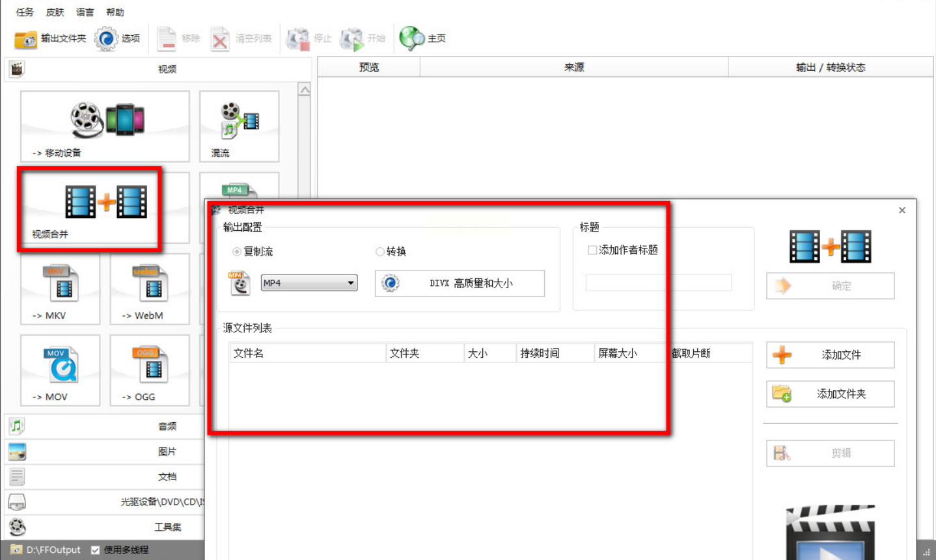Image resolution: width=936 pixels, height=560 pixels.
Task: Open 主页 globe icon in toolbar
Action: (411, 39)
